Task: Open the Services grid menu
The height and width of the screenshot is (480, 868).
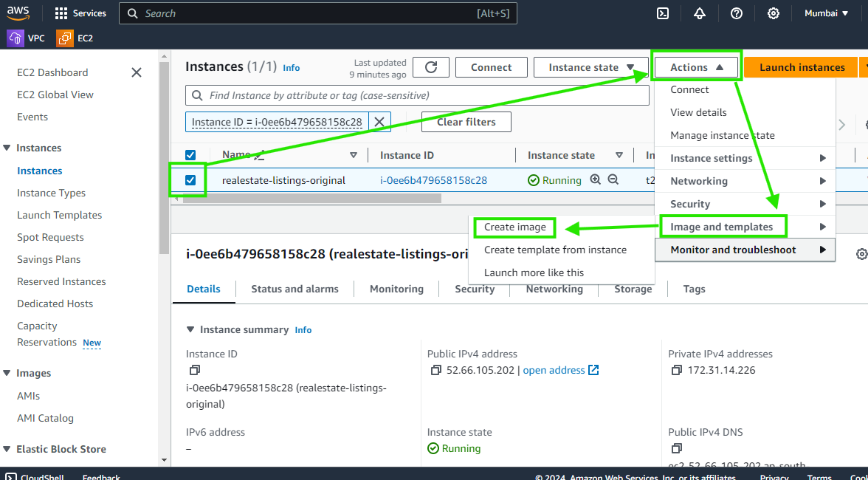Action: pos(61,13)
